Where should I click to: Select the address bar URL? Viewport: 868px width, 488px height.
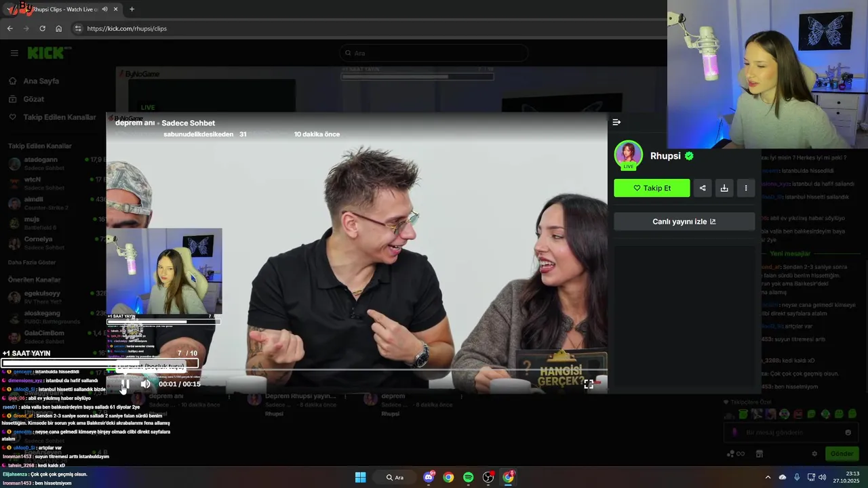[127, 28]
